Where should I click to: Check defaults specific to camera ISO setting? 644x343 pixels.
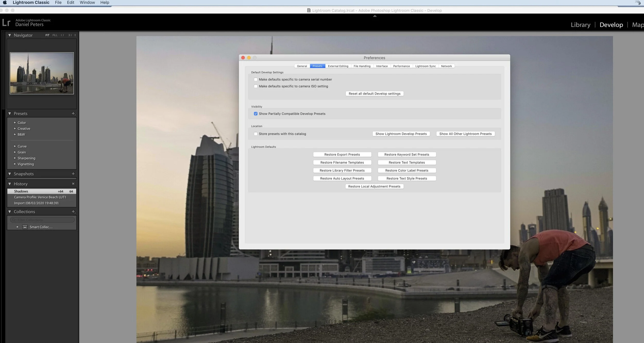point(256,86)
